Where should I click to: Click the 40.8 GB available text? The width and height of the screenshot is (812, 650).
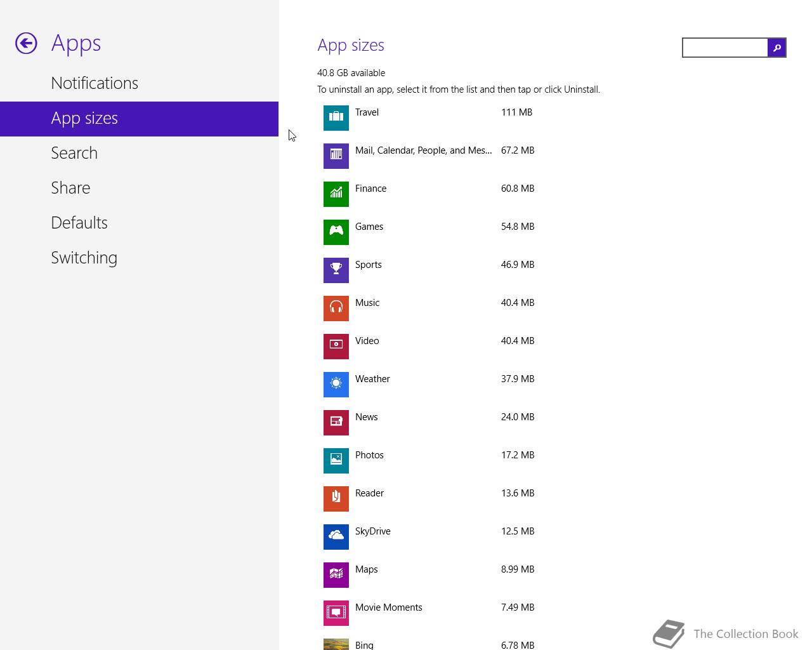[351, 73]
